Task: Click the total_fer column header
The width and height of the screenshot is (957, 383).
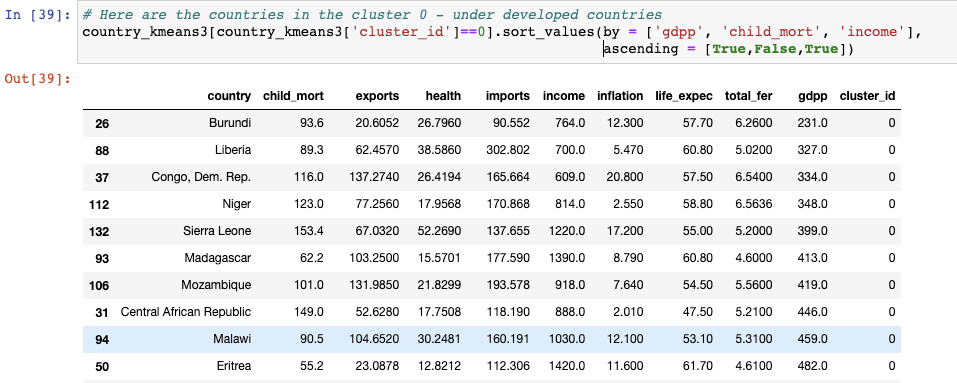Action: tap(748, 96)
